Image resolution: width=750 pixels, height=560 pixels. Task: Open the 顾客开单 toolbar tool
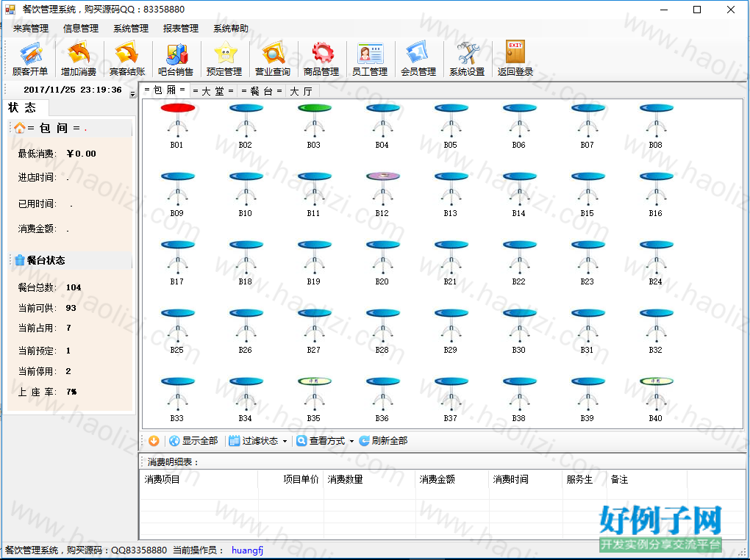(30, 59)
